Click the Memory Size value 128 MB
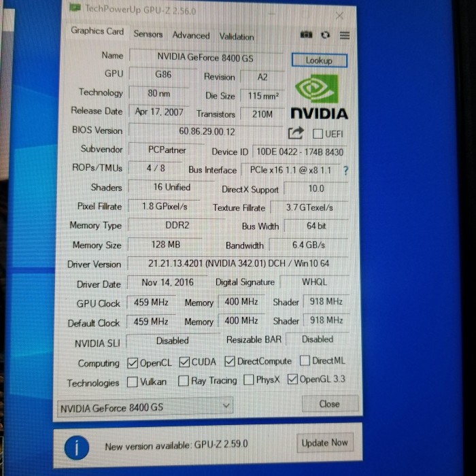 165,244
